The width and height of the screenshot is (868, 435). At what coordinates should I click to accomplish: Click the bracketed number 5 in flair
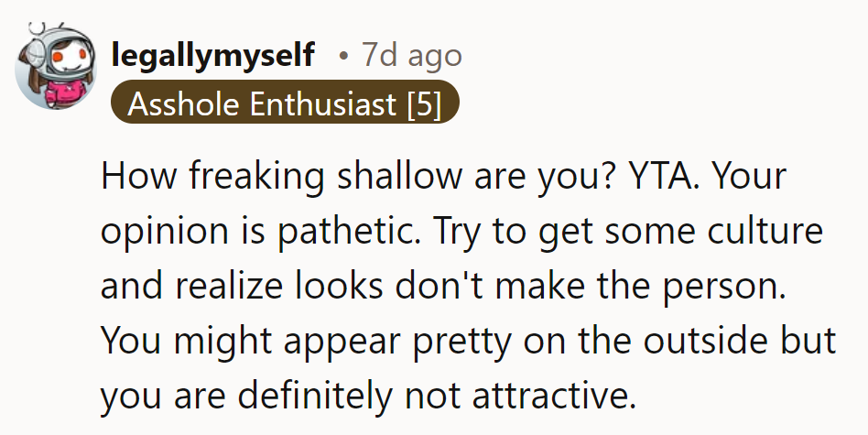click(424, 104)
